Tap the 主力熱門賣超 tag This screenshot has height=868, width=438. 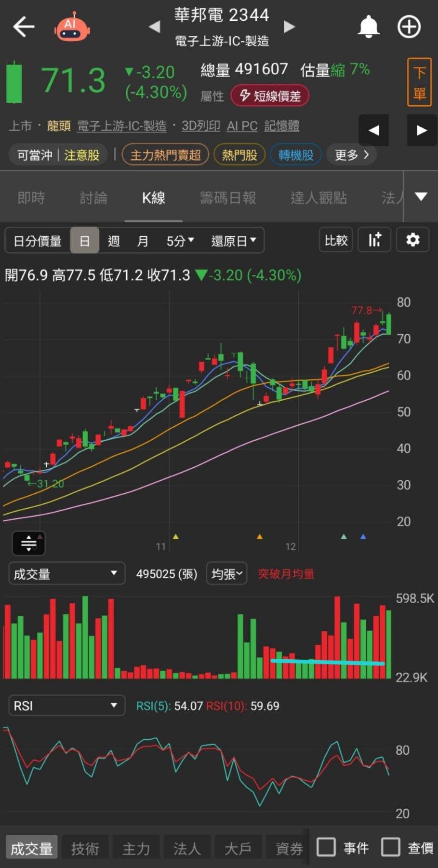pos(165,155)
